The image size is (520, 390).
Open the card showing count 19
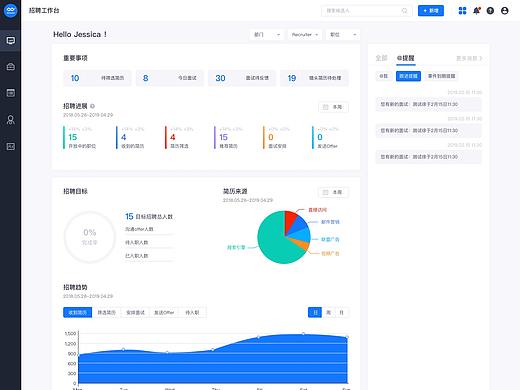(314, 78)
